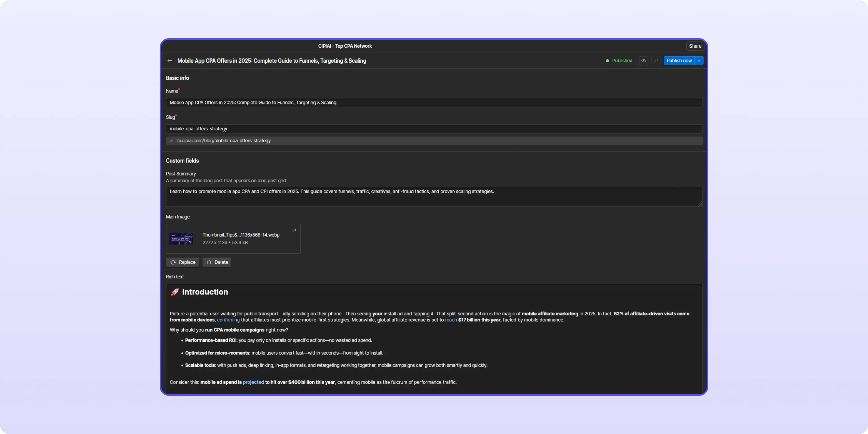This screenshot has height=434, width=868.
Task: Open image in new window arrow icon
Action: coord(294,230)
